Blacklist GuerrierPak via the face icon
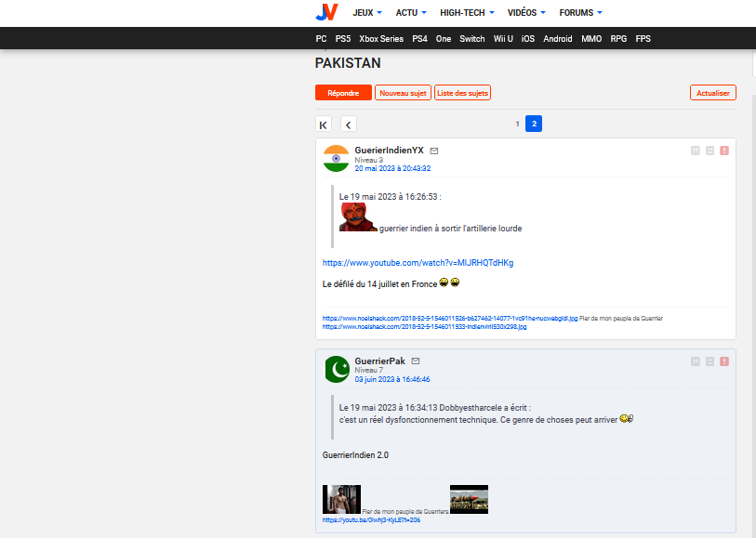 tap(710, 361)
